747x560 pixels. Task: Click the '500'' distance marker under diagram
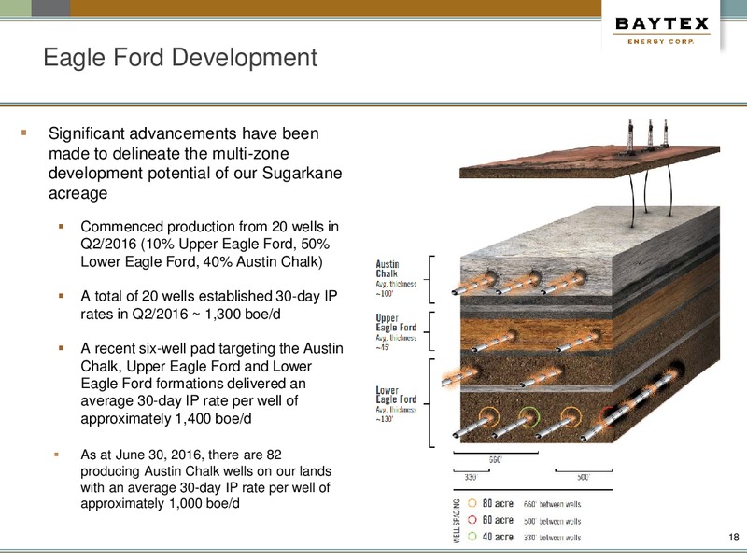(584, 477)
